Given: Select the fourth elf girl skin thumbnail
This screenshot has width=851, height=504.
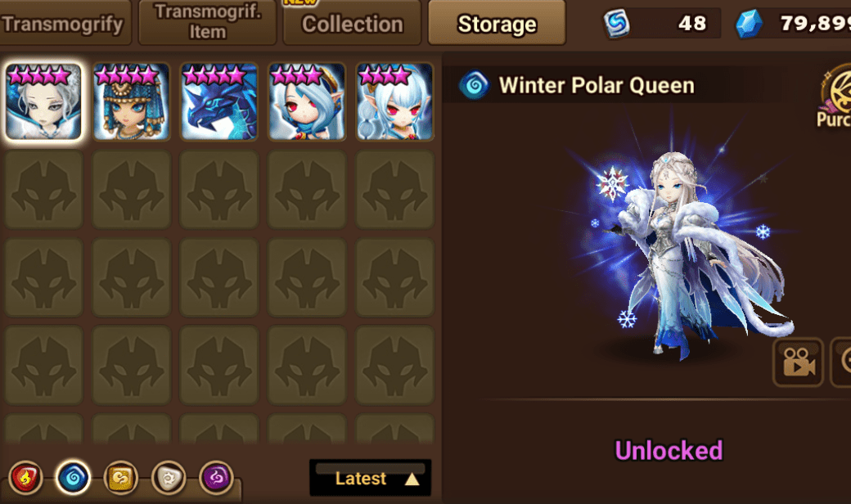Looking at the screenshot, I should click(x=307, y=101).
